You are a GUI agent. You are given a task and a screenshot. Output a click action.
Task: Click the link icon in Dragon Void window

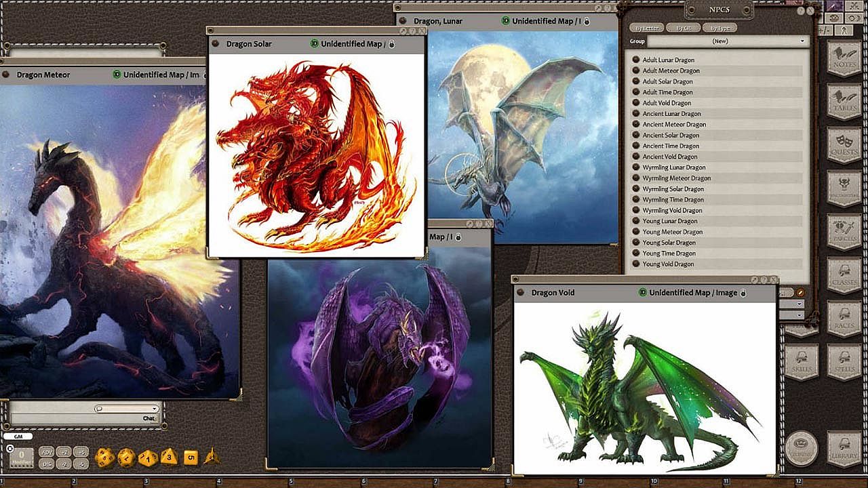coord(520,293)
